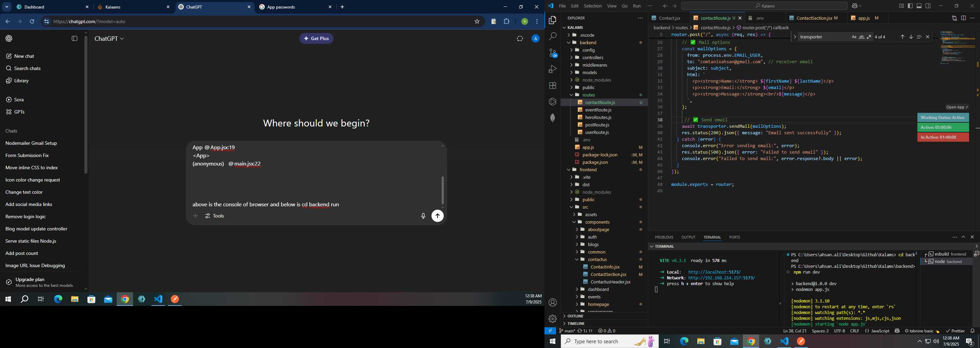980x348 pixels.
Task: Open Explorer view in VS Code activity bar
Action: click(552, 20)
